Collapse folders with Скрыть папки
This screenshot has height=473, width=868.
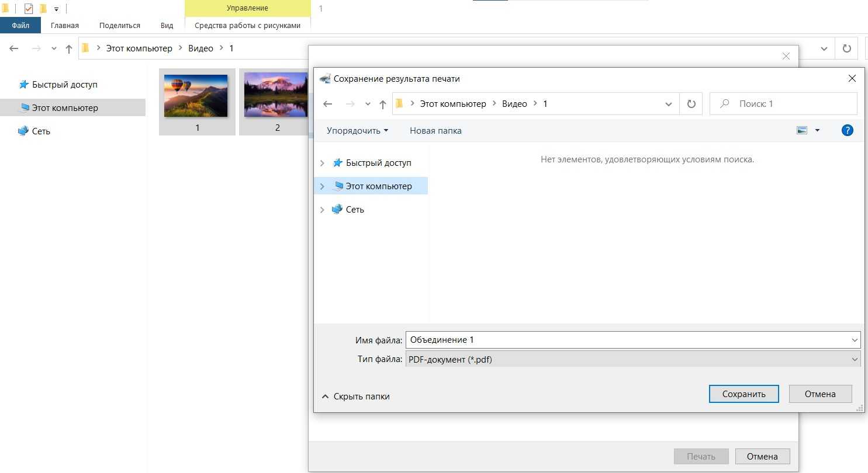[355, 397]
